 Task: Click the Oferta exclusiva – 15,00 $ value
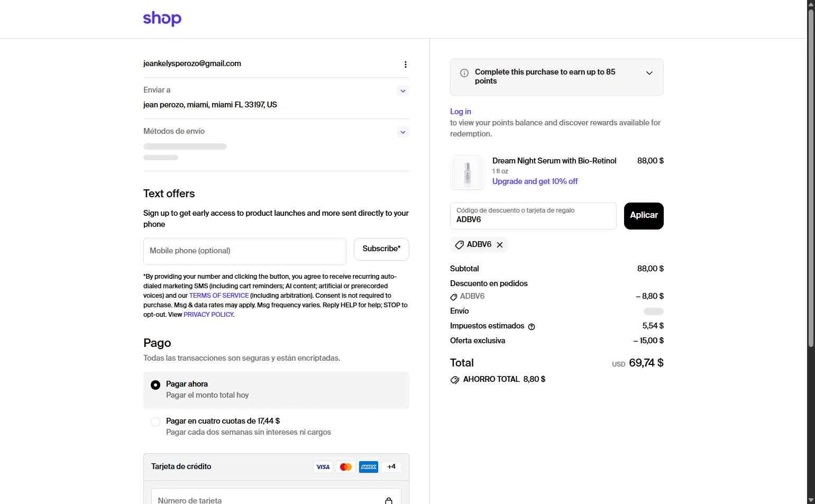pos(648,341)
